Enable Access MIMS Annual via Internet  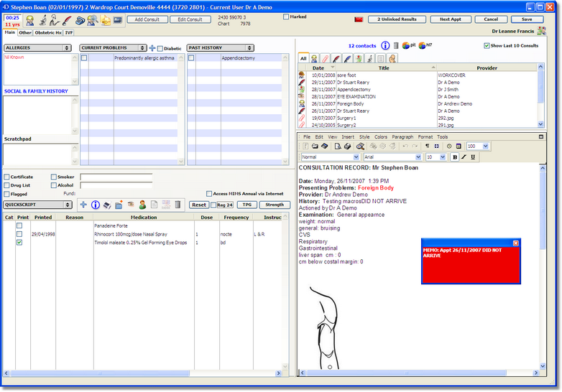tap(209, 194)
